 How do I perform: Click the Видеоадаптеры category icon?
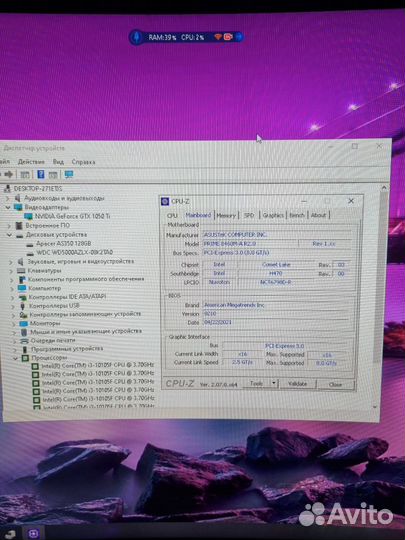coord(18,207)
